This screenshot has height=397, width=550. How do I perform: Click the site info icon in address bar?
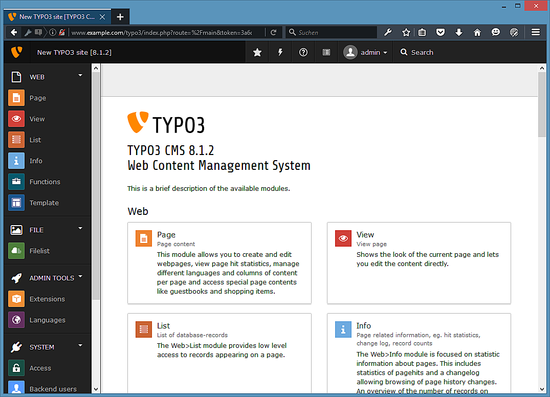[x=53, y=33]
